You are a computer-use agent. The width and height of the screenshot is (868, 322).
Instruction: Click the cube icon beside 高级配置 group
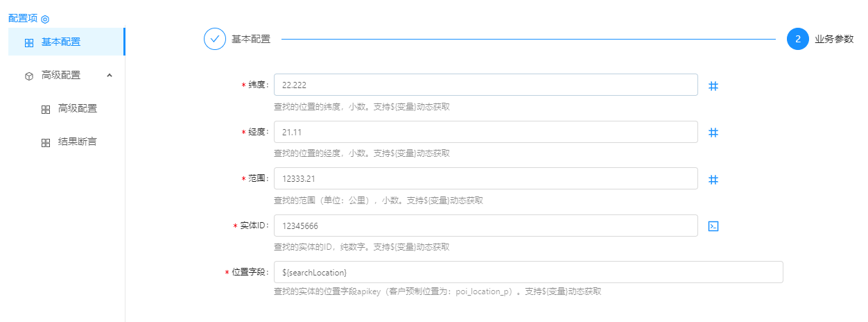pyautogui.click(x=28, y=76)
